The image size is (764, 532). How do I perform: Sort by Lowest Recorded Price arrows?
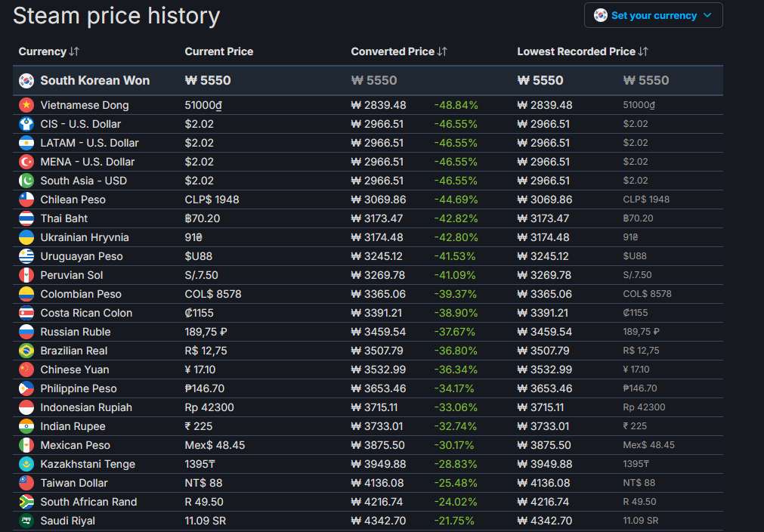point(644,51)
